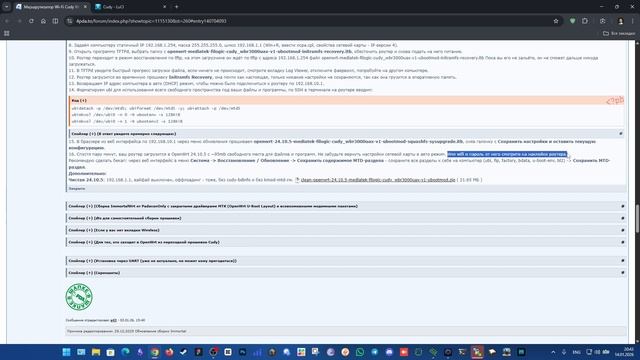The image size is (640, 360).
Task: Open Telegram from the taskbar
Action: [374, 352]
